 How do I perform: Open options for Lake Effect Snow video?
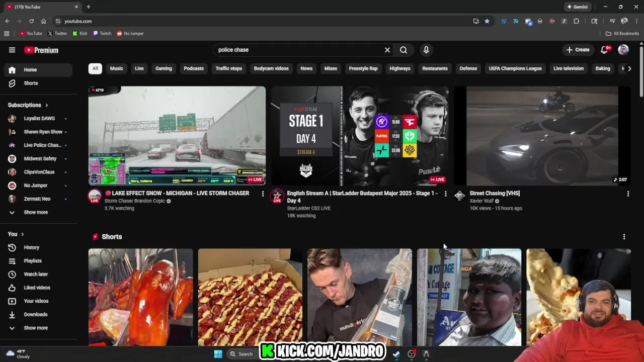[263, 194]
